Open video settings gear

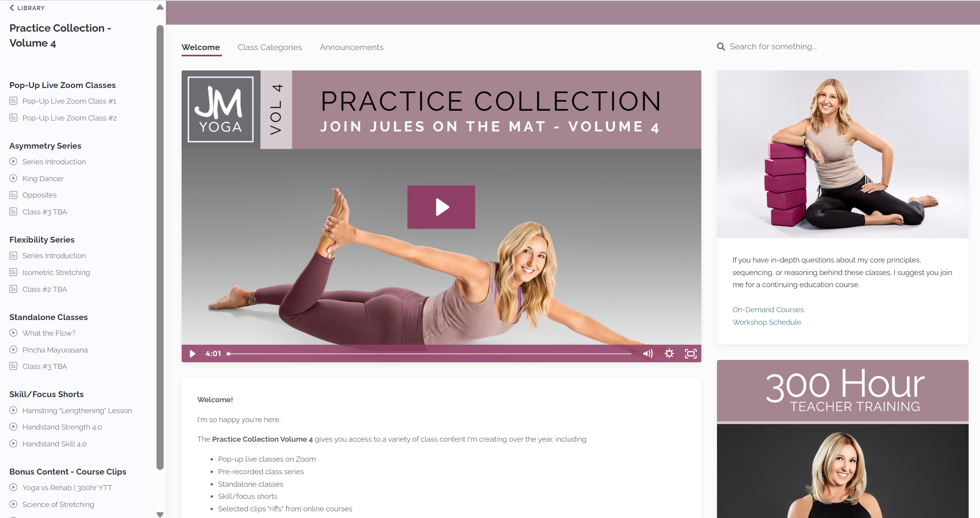[x=669, y=354]
